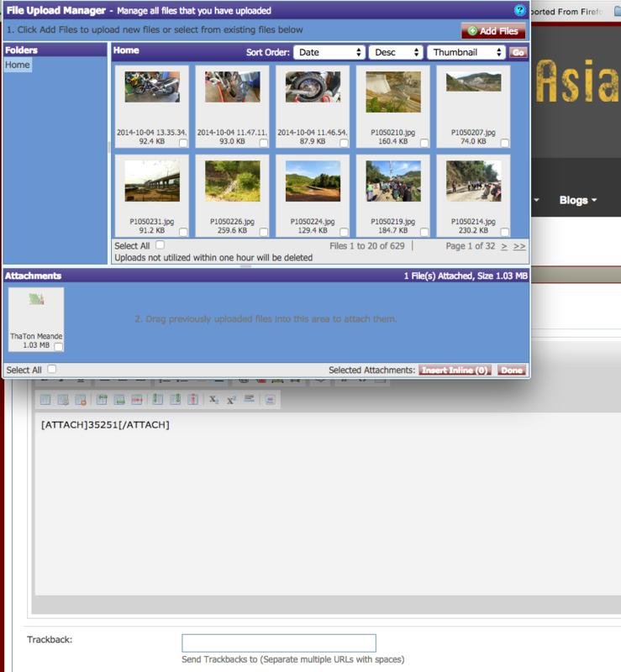Tick the checkbox for P1050224.jpg
Image resolution: width=621 pixels, height=672 pixels.
pyautogui.click(x=344, y=232)
